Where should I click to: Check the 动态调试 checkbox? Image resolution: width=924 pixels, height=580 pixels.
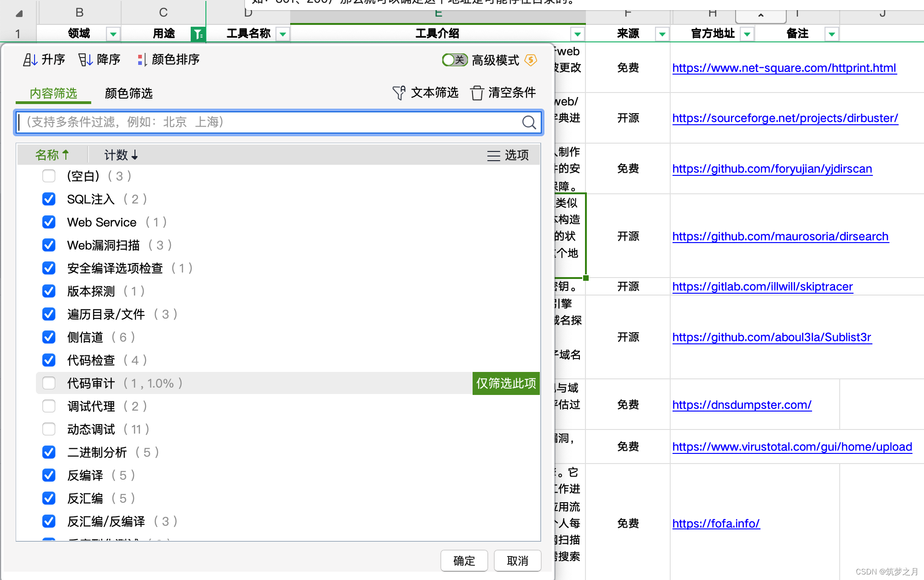click(x=49, y=429)
